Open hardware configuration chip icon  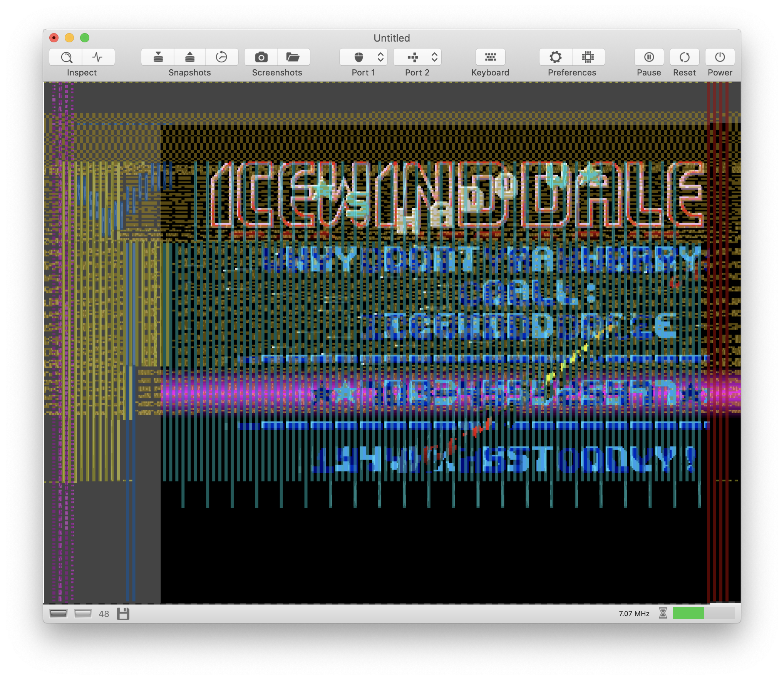click(588, 57)
